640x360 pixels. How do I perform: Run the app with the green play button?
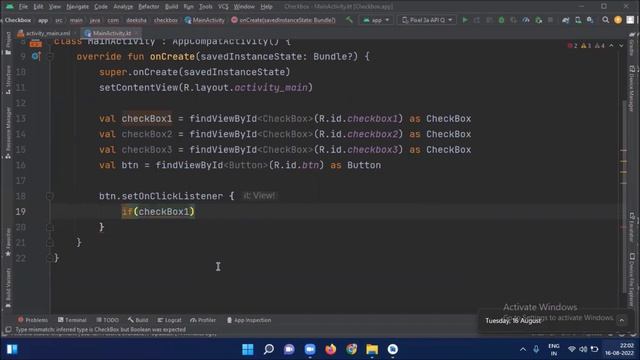(x=464, y=20)
